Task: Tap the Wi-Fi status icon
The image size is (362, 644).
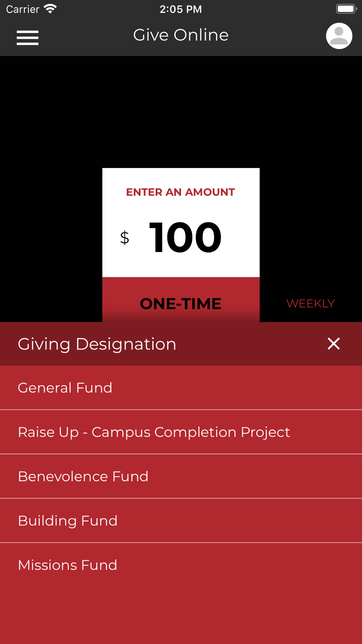Action: click(50, 9)
